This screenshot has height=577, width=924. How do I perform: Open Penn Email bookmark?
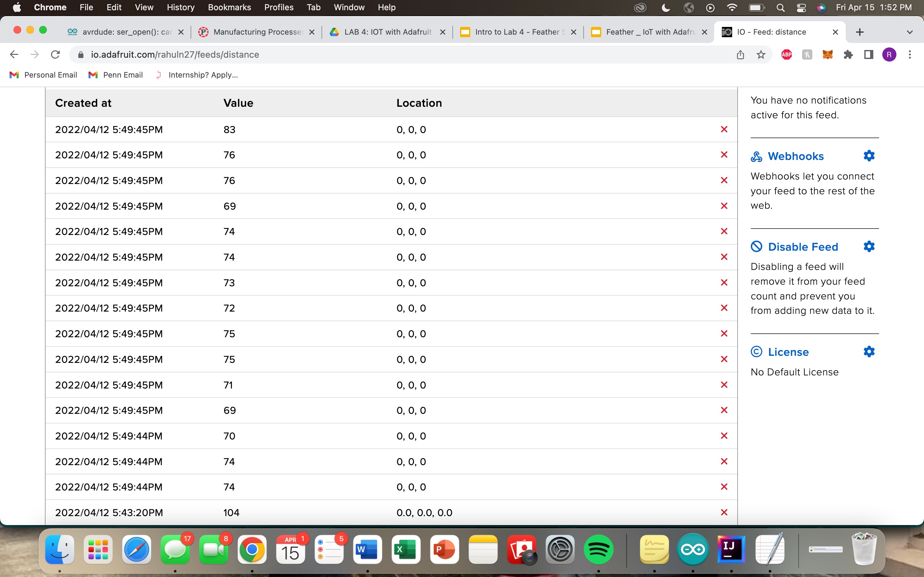(116, 75)
